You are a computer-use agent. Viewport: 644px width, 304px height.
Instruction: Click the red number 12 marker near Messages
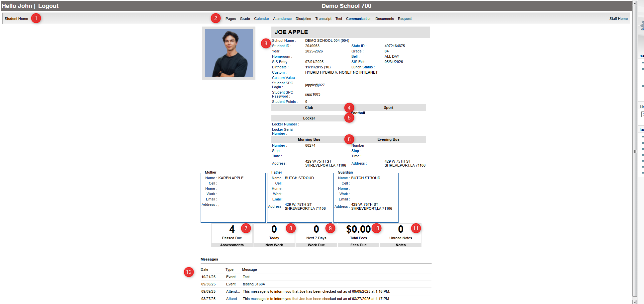(189, 272)
